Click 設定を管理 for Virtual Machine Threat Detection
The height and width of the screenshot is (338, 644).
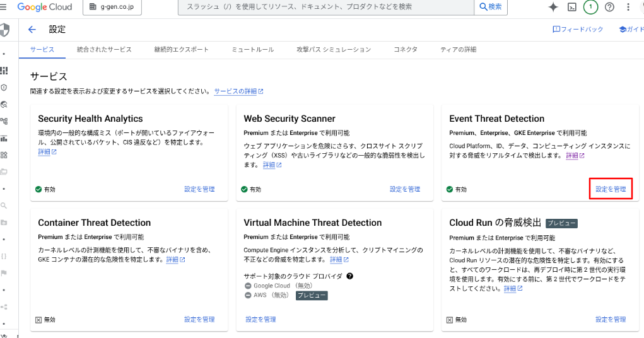pos(261,320)
